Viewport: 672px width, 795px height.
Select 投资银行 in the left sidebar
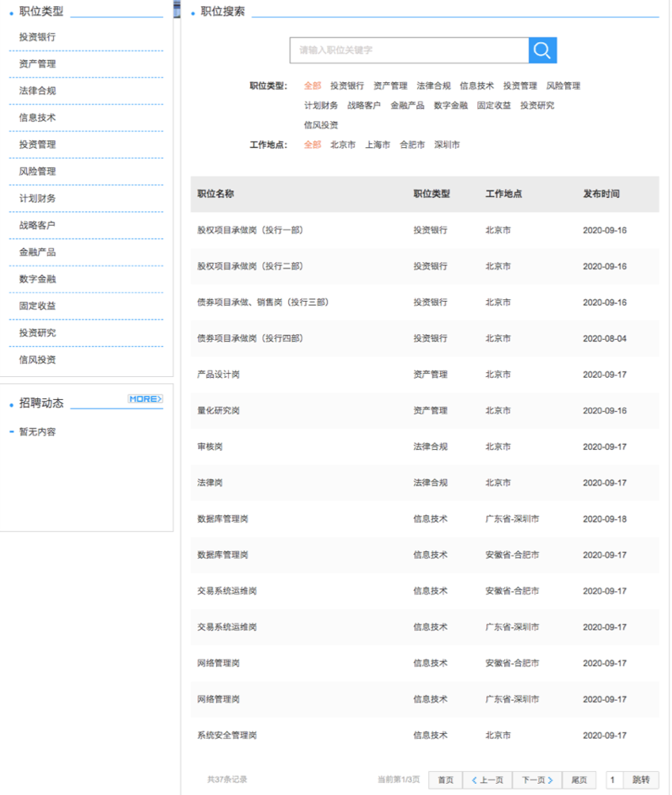[x=37, y=37]
